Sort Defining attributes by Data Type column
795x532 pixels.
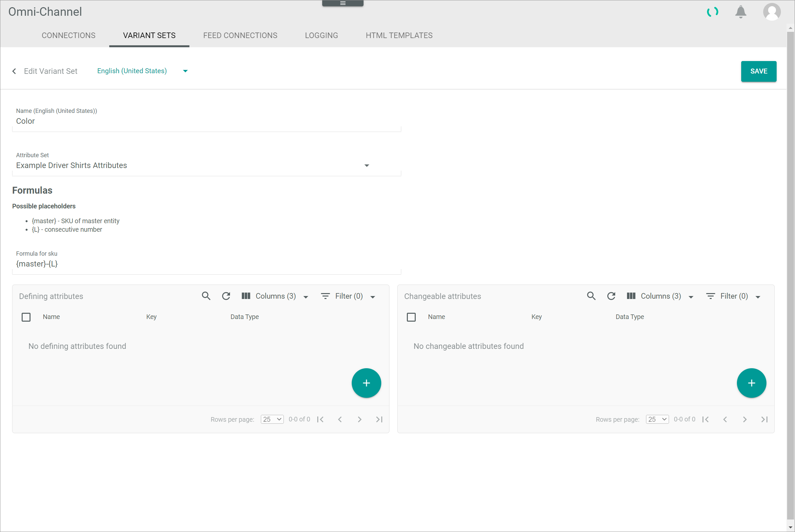pyautogui.click(x=244, y=317)
